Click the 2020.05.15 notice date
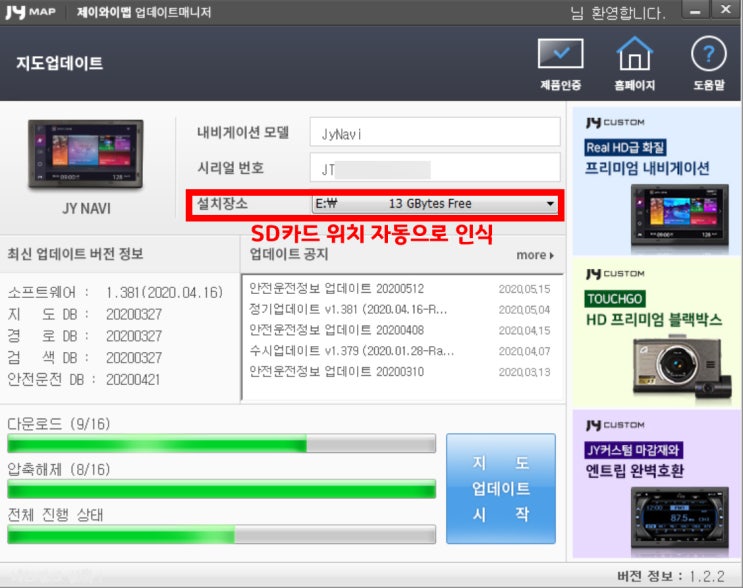This screenshot has height=588, width=743. pyautogui.click(x=524, y=289)
